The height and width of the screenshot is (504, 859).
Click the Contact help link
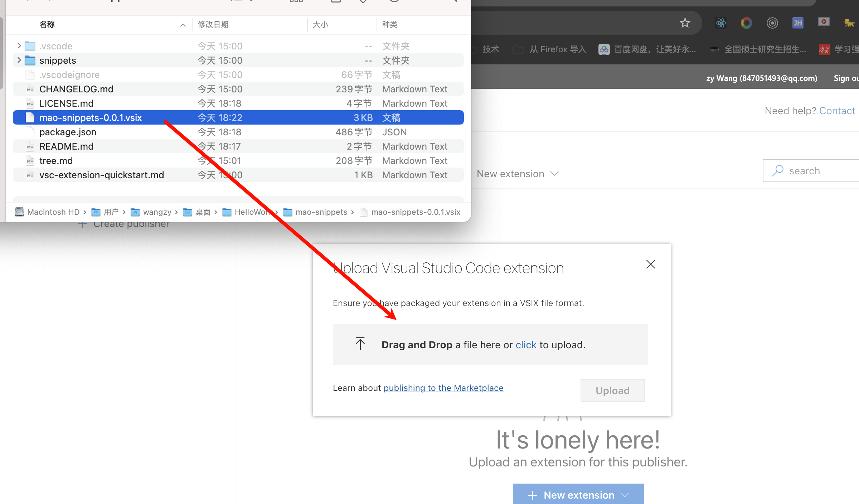click(x=837, y=111)
